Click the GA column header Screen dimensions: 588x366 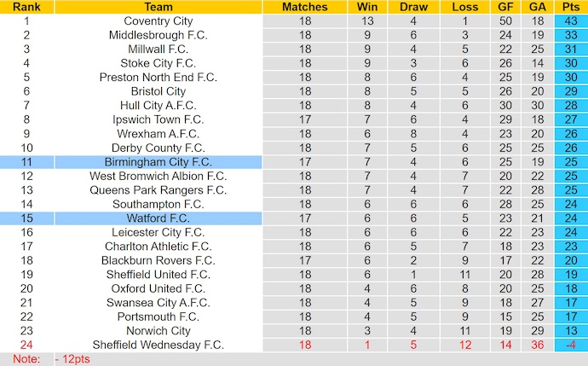click(x=537, y=7)
